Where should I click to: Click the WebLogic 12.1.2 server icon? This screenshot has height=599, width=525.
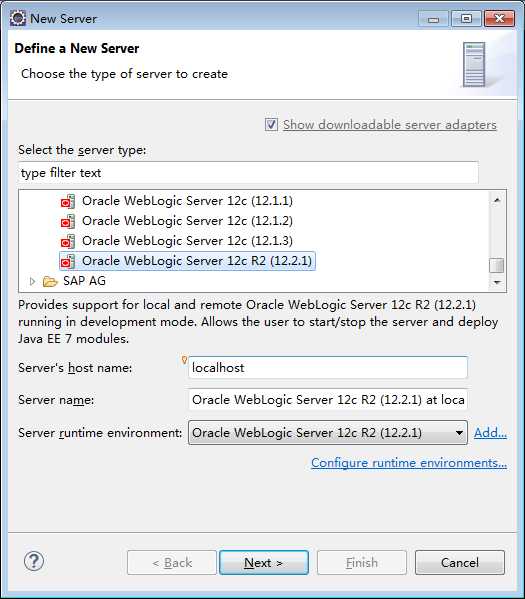(68, 221)
